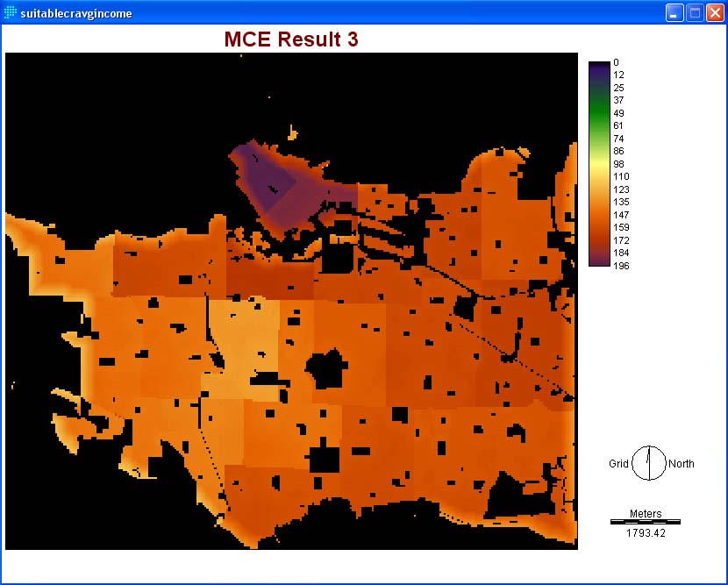Screen dimensions: 728x585
Task: Maximize the map window
Action: tap(694, 13)
